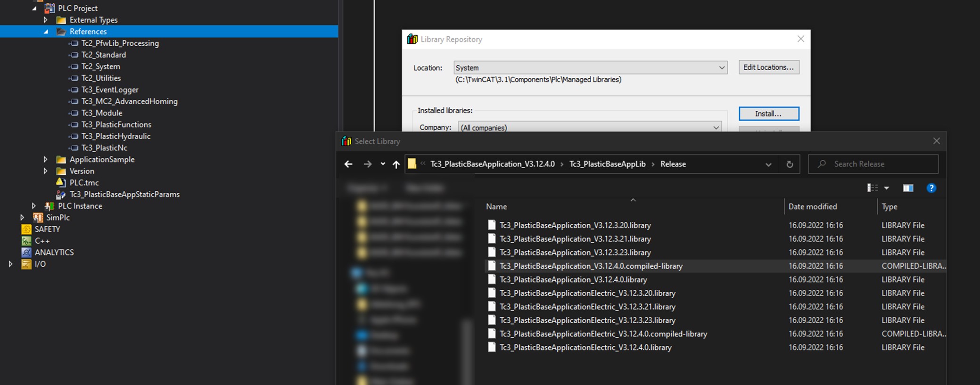Screen dimensions: 980x385
Task: Click the Edit Locations... button
Action: [769, 67]
